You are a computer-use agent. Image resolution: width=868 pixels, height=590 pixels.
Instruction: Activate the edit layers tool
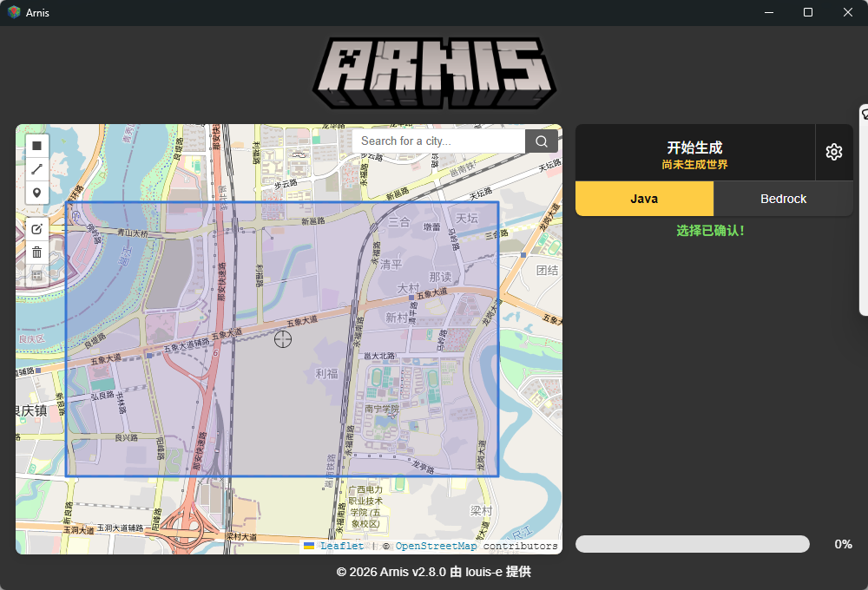pos(37,229)
